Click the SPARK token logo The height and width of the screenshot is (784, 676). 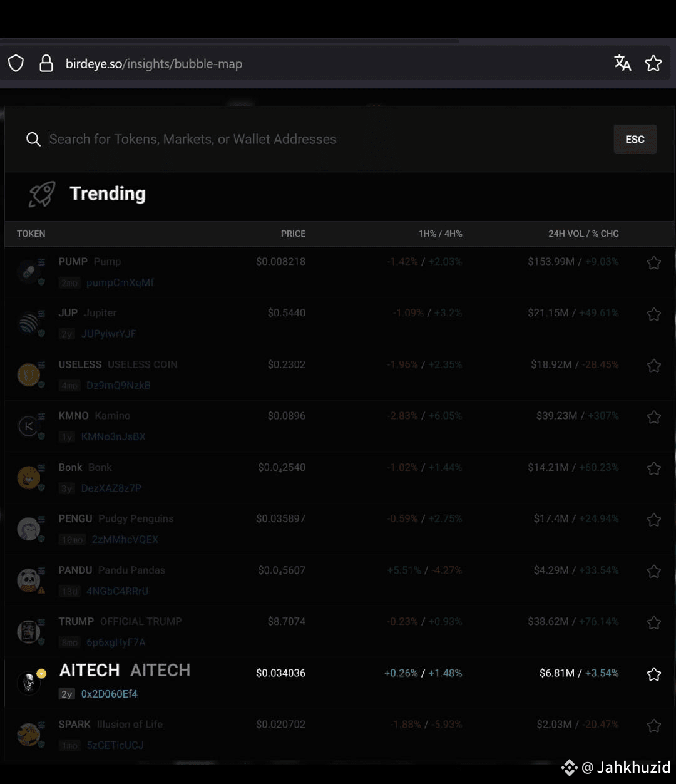pyautogui.click(x=29, y=735)
